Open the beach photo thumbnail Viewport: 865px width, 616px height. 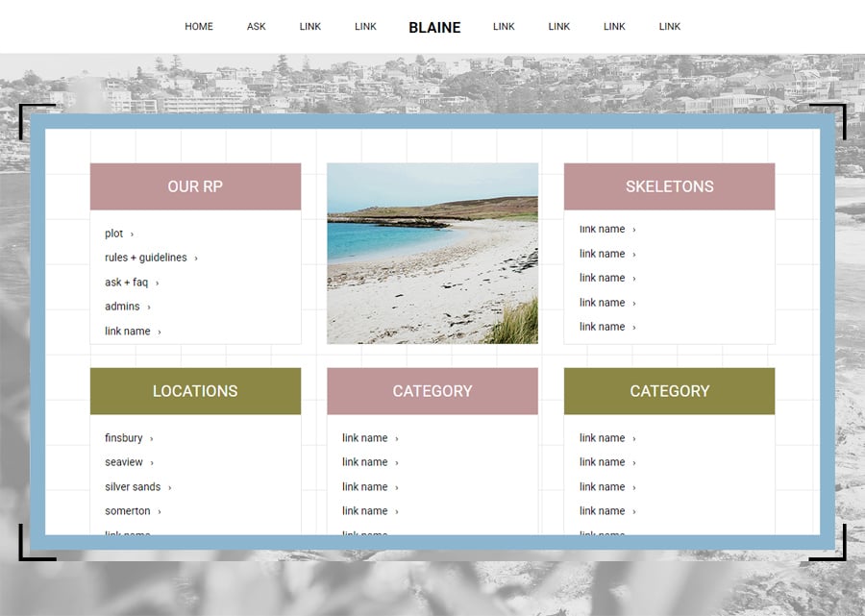point(432,253)
